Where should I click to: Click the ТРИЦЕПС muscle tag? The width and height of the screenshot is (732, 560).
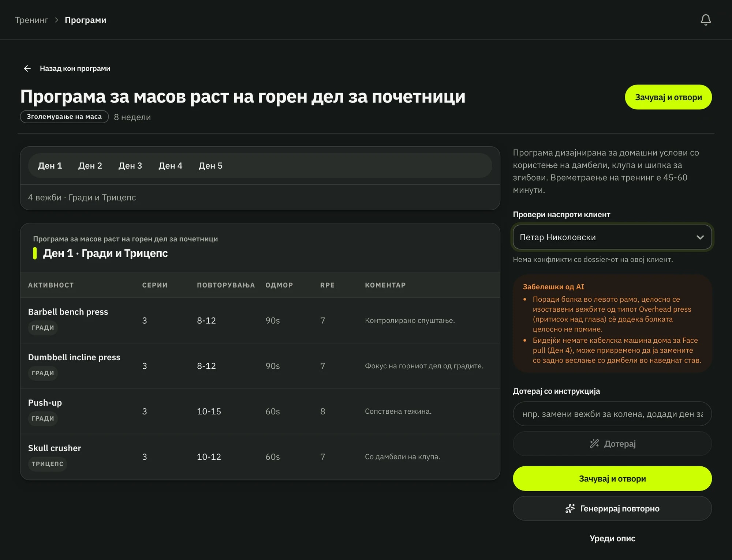click(x=48, y=464)
